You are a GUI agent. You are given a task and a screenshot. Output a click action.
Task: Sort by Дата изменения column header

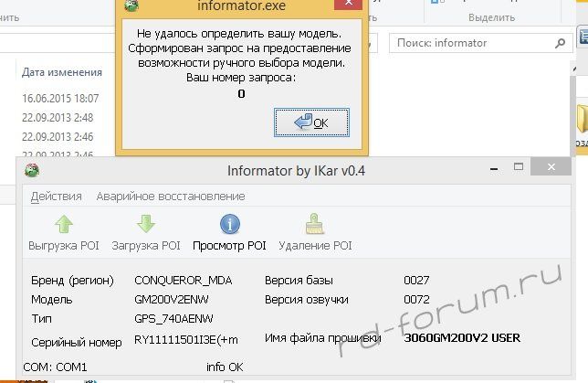[x=62, y=72]
